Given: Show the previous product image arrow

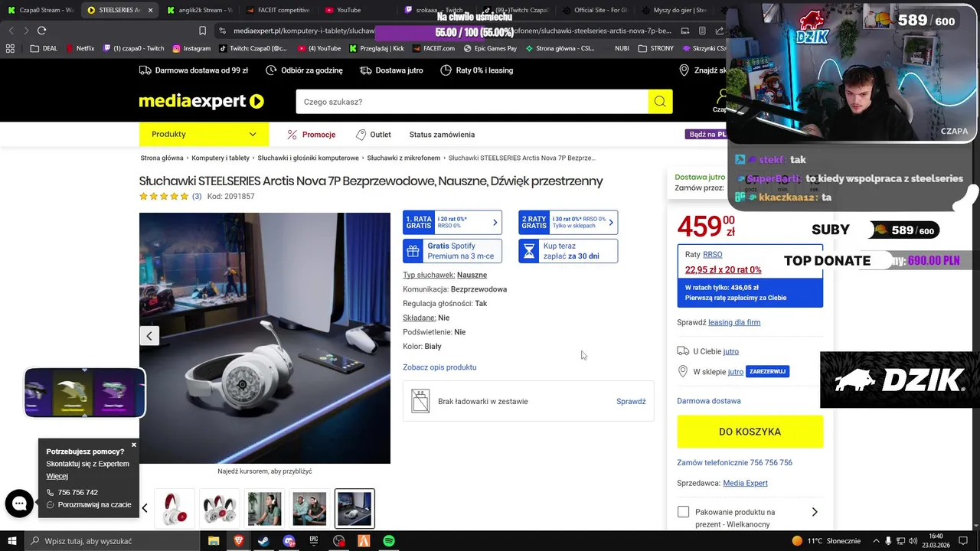Looking at the screenshot, I should click(149, 335).
